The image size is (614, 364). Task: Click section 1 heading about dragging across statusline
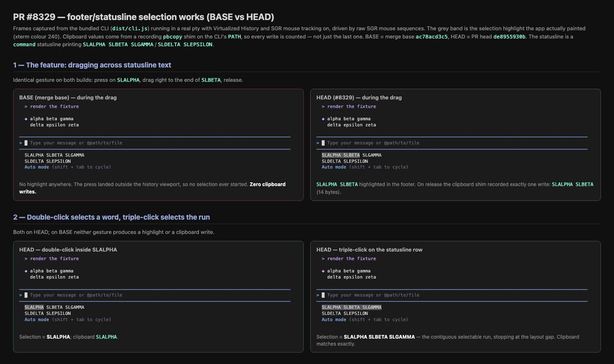click(92, 65)
